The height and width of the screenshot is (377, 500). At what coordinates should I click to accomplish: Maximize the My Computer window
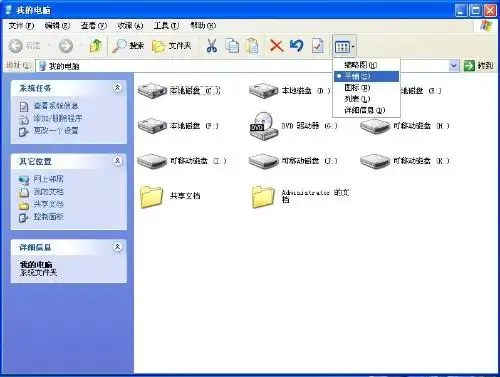tap(475, 11)
